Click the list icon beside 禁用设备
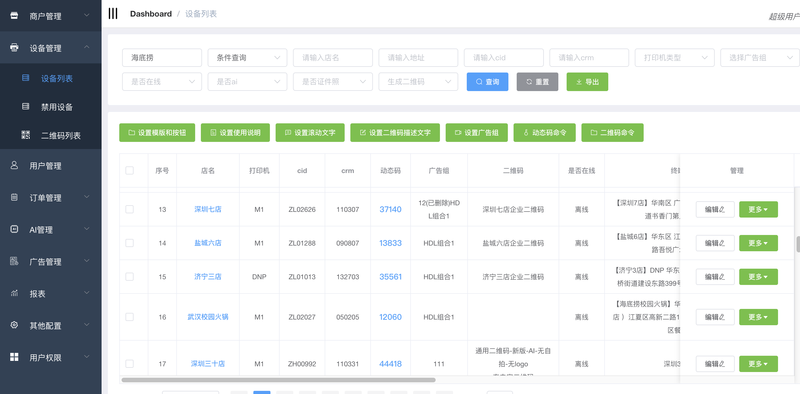800x394 pixels. (26, 107)
